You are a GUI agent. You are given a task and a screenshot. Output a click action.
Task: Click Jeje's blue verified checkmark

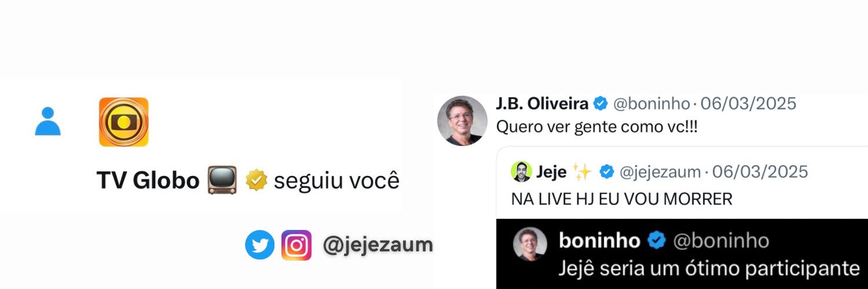click(x=606, y=172)
